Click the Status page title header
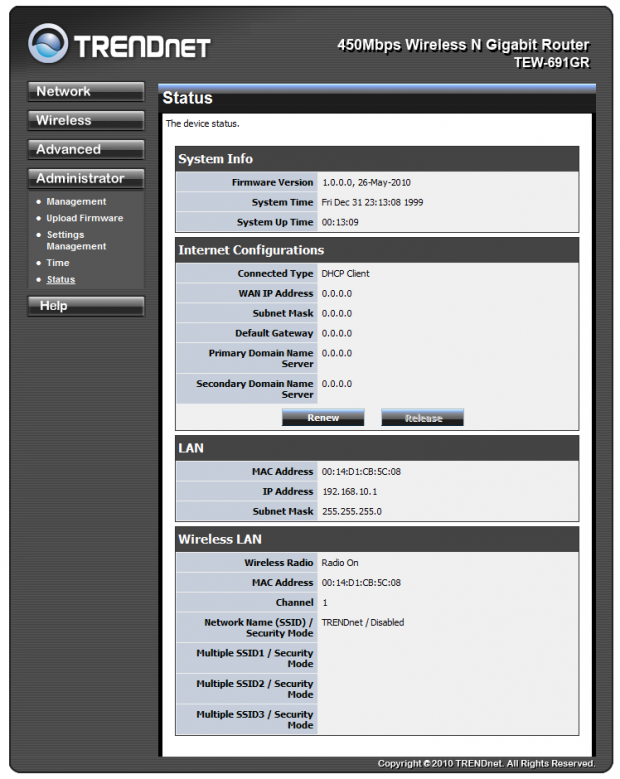 click(188, 98)
